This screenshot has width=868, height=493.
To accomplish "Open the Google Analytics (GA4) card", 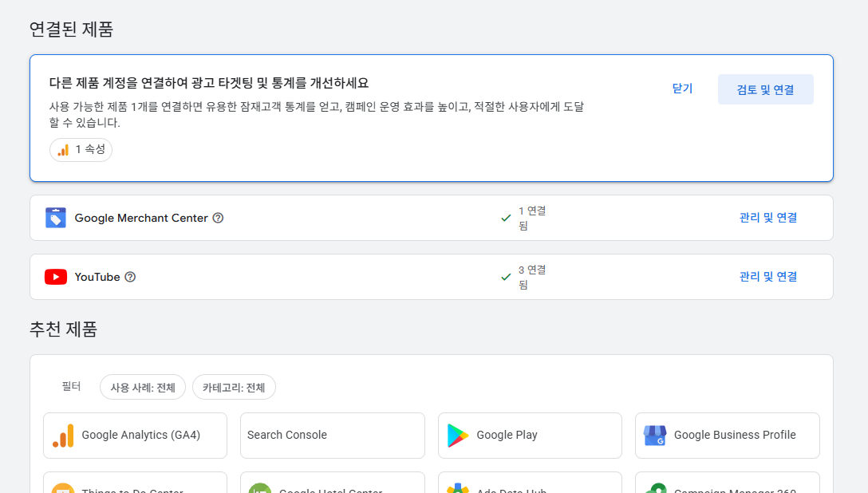I will [135, 436].
